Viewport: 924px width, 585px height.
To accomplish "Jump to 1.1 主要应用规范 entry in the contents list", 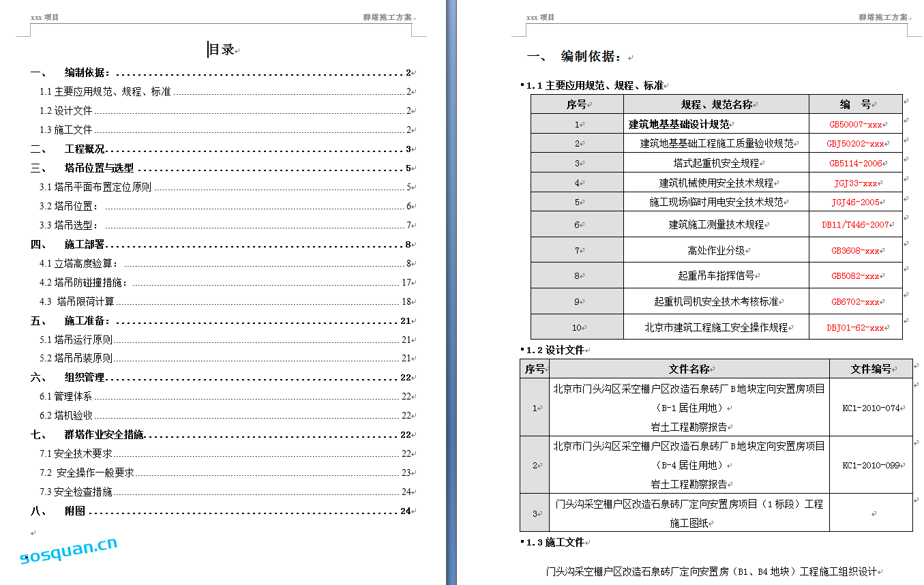I will 105,91.
